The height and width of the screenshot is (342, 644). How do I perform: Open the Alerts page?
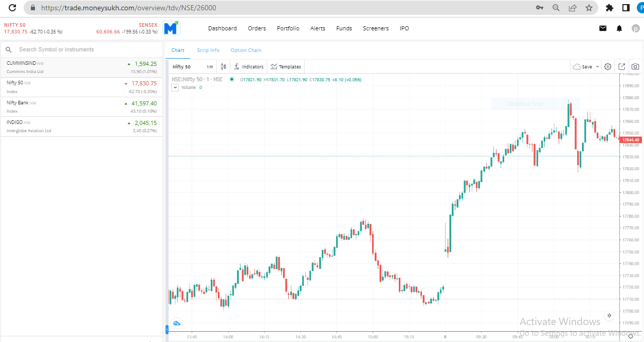tap(318, 28)
